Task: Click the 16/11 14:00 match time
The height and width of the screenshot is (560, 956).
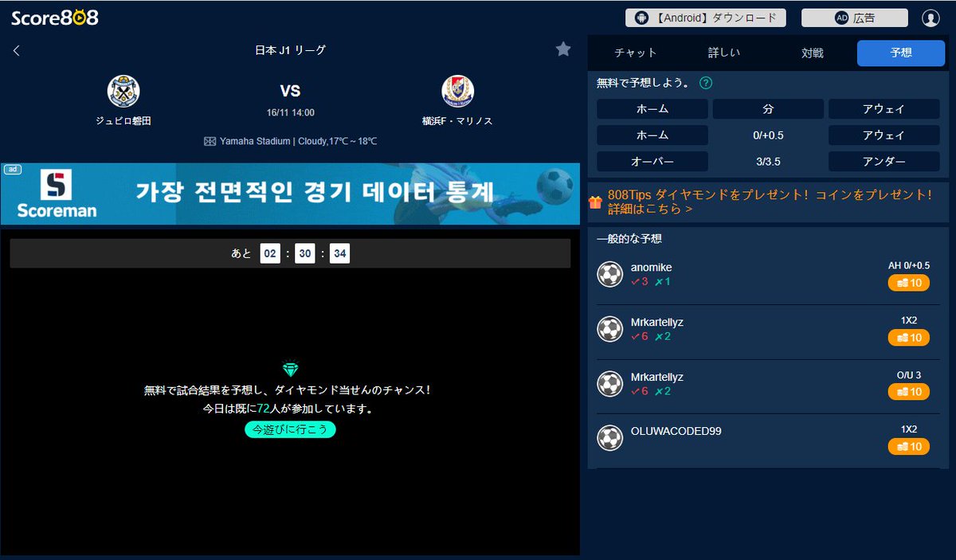Action: [x=290, y=112]
